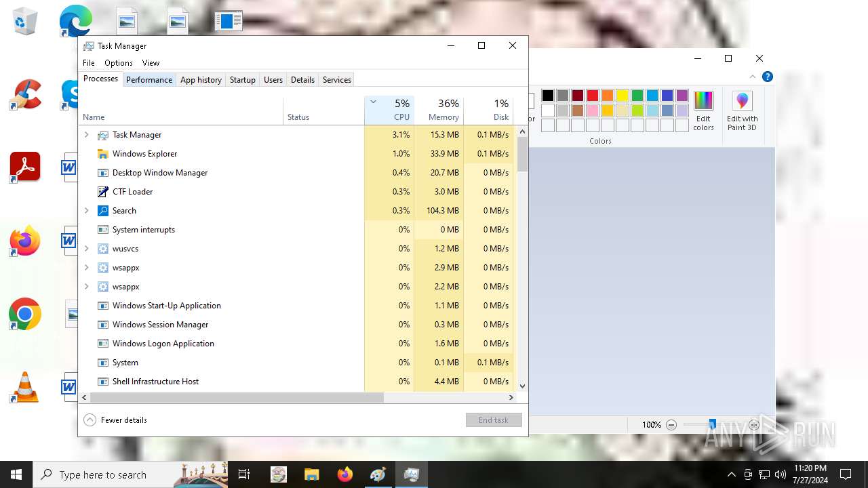Switch to the Performance tab
The width and height of the screenshot is (868, 488).
tap(149, 80)
